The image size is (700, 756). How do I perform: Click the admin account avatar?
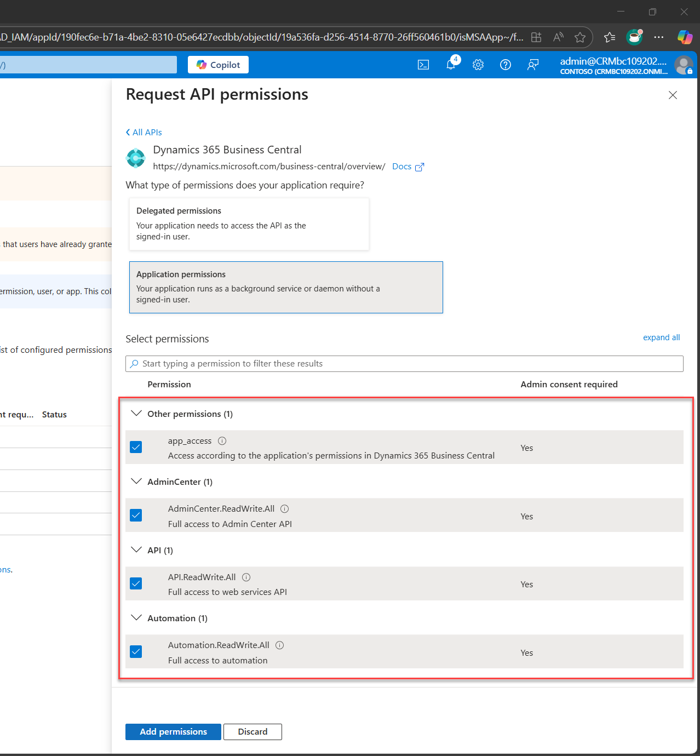(684, 65)
